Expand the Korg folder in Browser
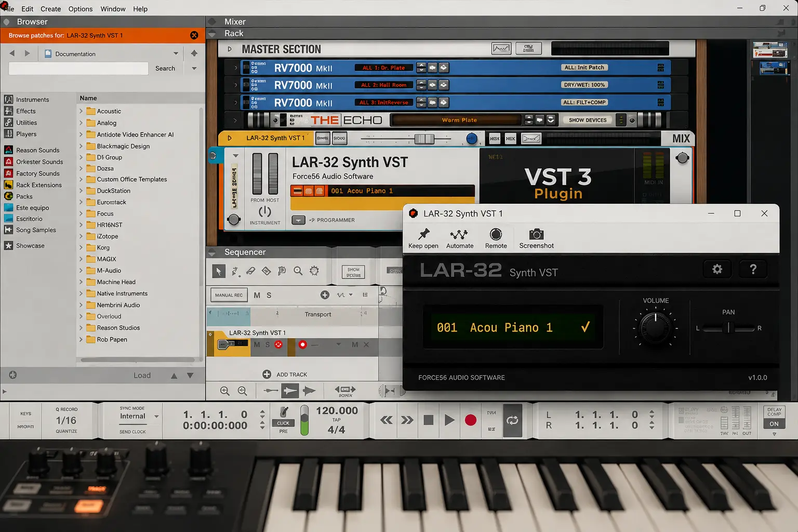The image size is (798, 532). 81,248
